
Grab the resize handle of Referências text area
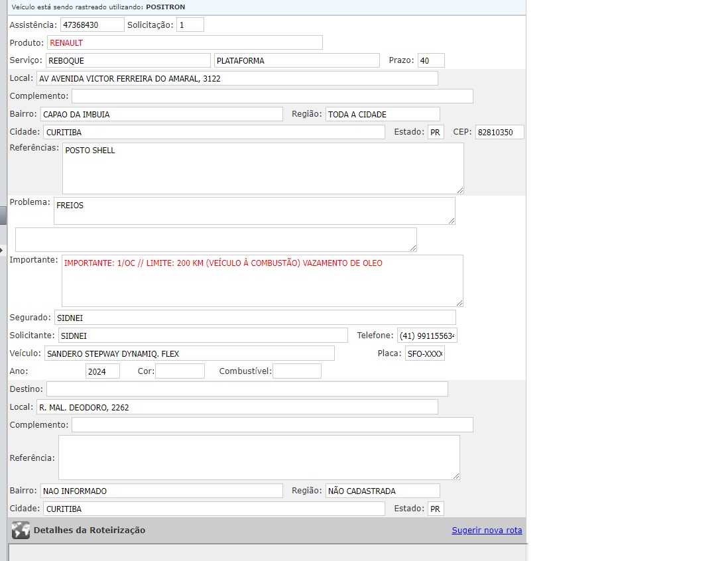click(459, 190)
